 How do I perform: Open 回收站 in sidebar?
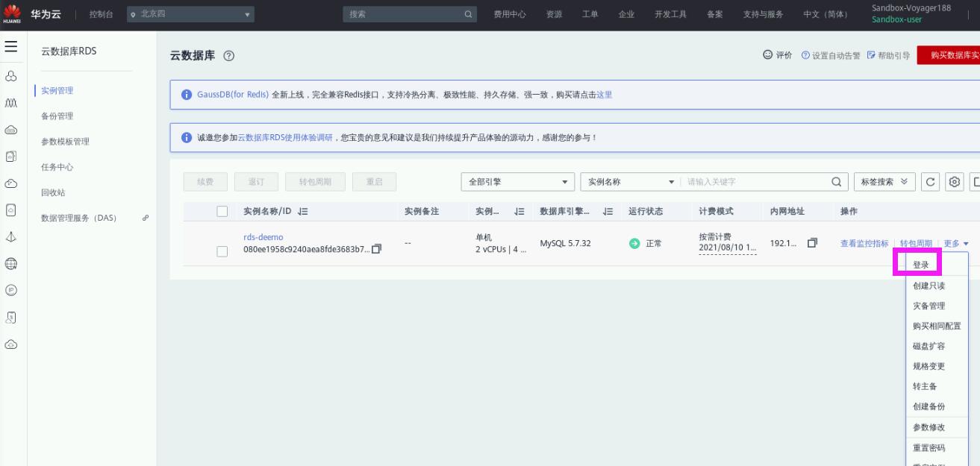point(53,192)
